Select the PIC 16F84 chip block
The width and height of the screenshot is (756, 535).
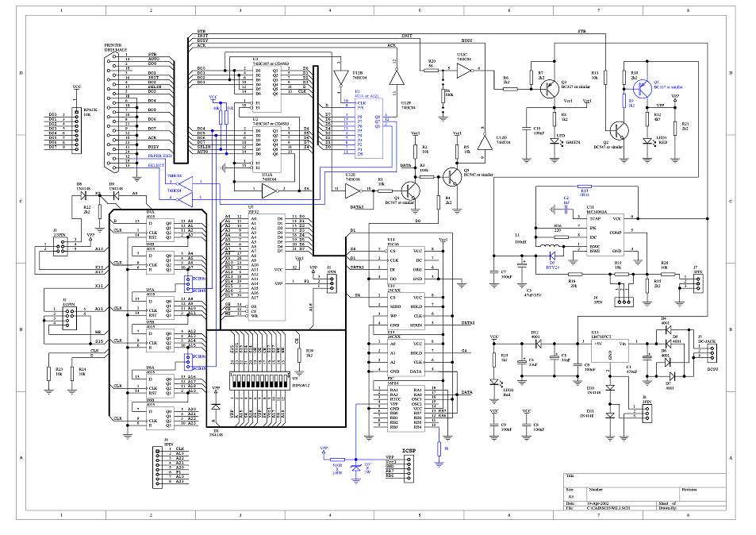point(405,408)
